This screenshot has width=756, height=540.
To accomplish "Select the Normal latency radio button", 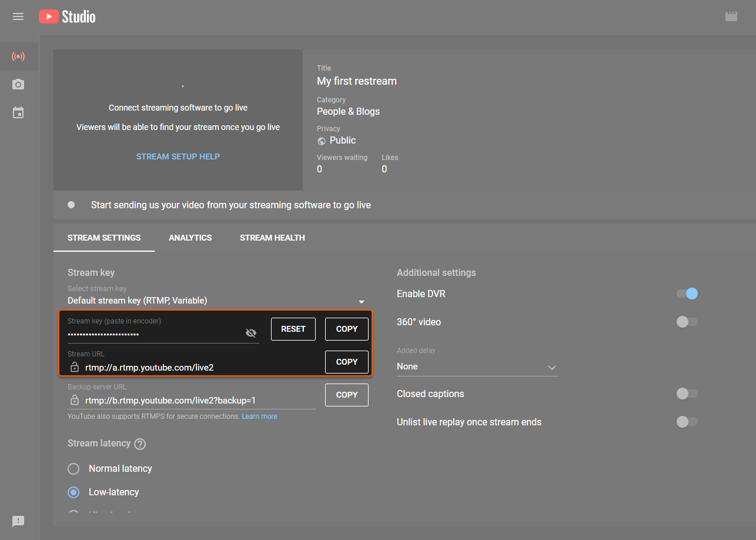I will pyautogui.click(x=73, y=468).
